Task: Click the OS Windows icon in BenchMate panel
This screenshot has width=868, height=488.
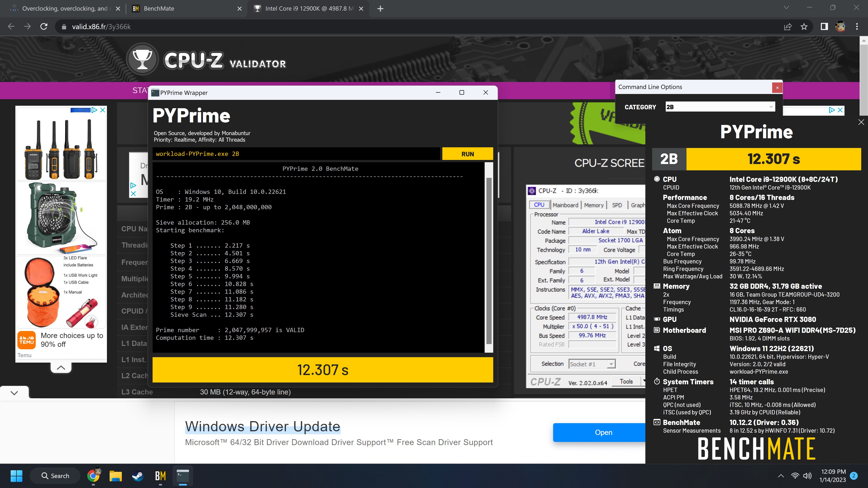Action: tap(657, 349)
